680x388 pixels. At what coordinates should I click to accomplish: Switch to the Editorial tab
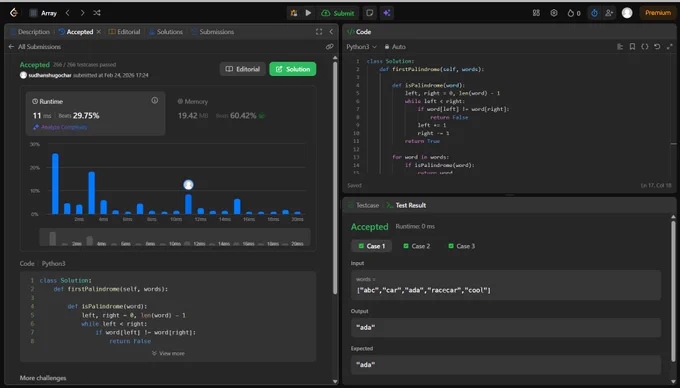tap(124, 32)
